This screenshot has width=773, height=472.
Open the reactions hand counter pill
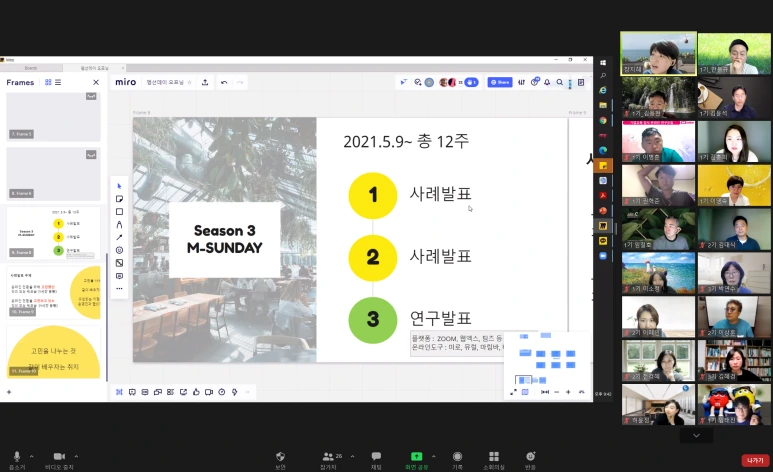pos(471,82)
